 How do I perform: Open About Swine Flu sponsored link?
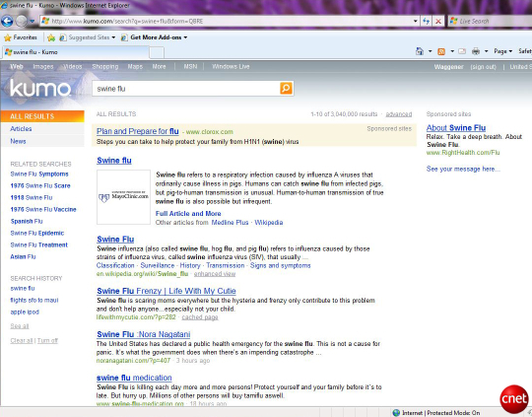[456, 128]
